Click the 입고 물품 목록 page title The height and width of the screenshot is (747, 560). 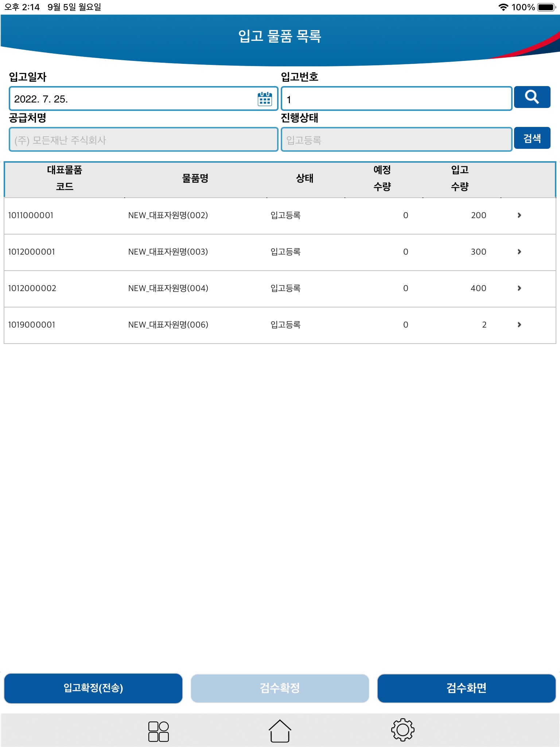pos(280,36)
